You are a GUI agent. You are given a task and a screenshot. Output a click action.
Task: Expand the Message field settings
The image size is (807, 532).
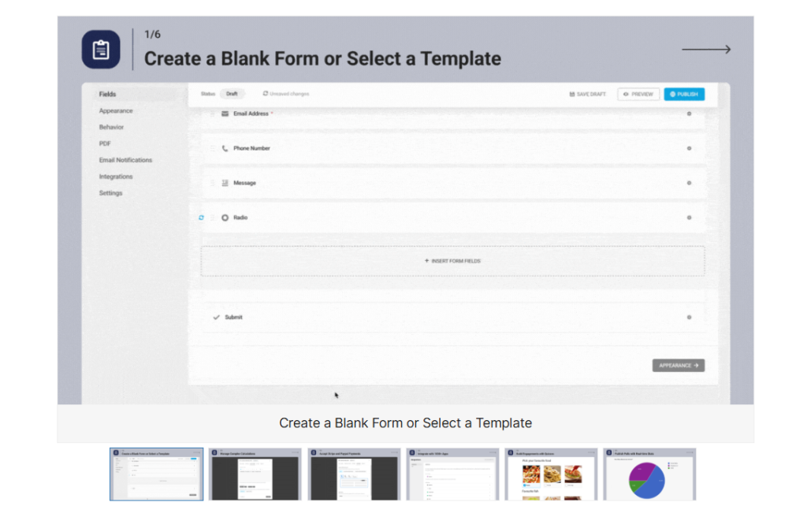coord(690,182)
